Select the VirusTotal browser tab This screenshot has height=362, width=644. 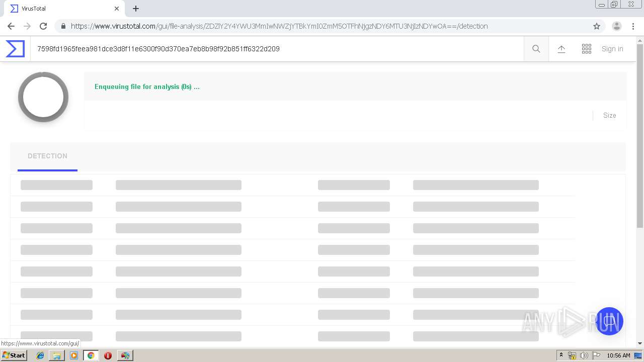coord(63,9)
